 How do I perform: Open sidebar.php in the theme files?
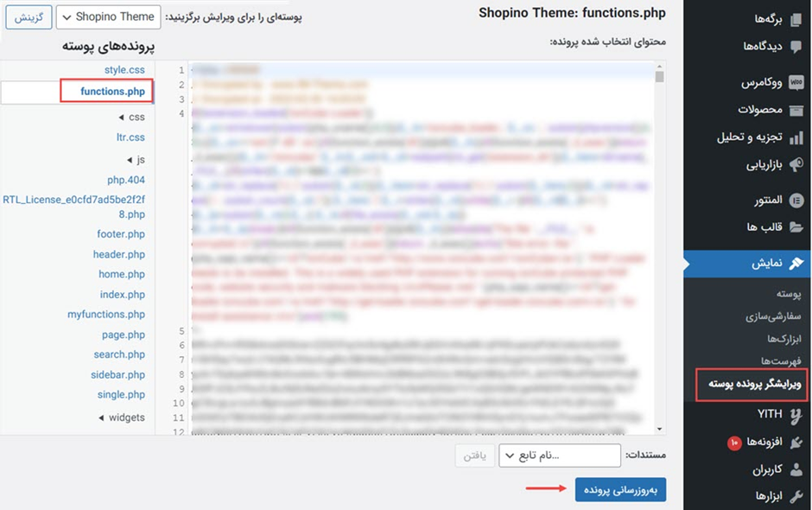click(x=118, y=375)
